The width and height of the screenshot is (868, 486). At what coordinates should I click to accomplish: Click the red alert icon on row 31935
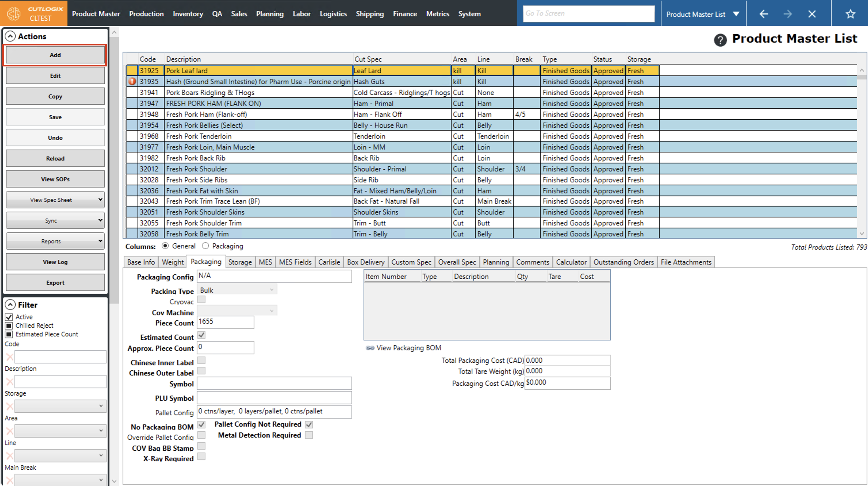[x=132, y=81]
